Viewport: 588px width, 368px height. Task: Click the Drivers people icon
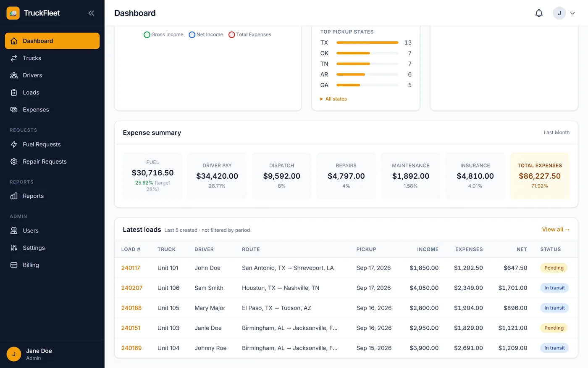[x=14, y=75]
